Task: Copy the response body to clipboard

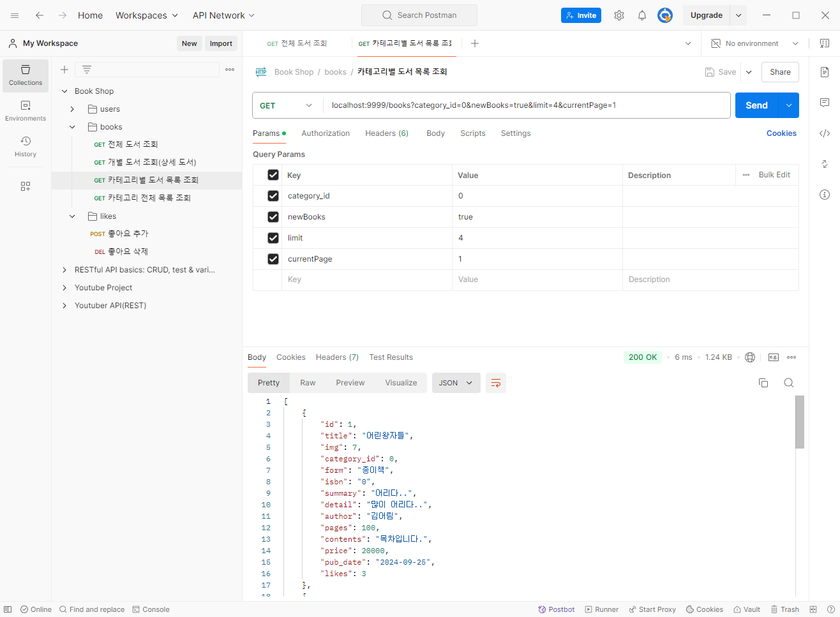Action: tap(763, 383)
